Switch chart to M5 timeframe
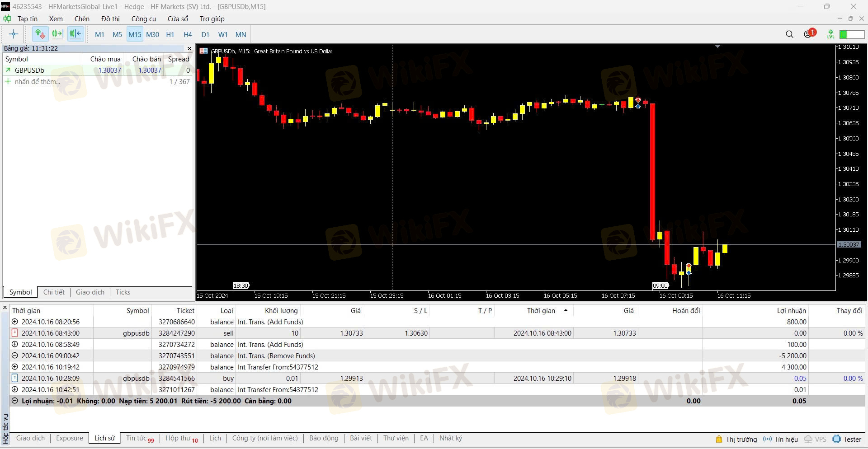Image resolution: width=868 pixels, height=449 pixels. 117,34
